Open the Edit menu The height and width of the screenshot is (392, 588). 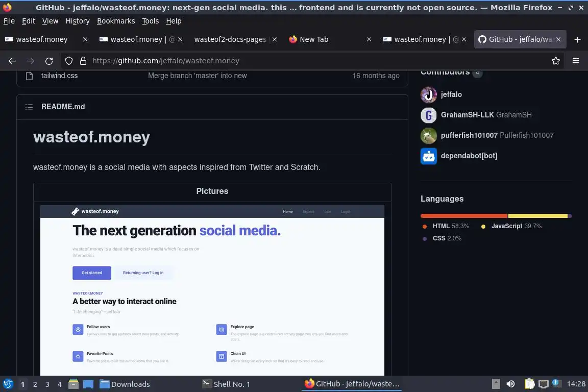29,21
